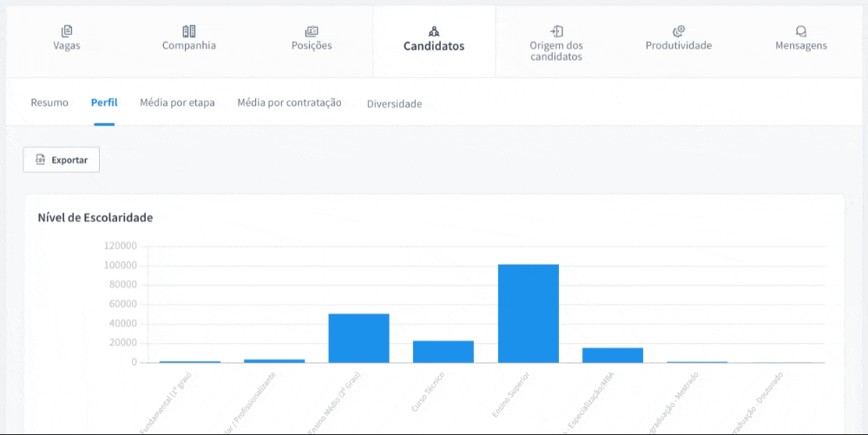Click the Candidatos menu label
The width and height of the screenshot is (868, 435).
point(434,47)
